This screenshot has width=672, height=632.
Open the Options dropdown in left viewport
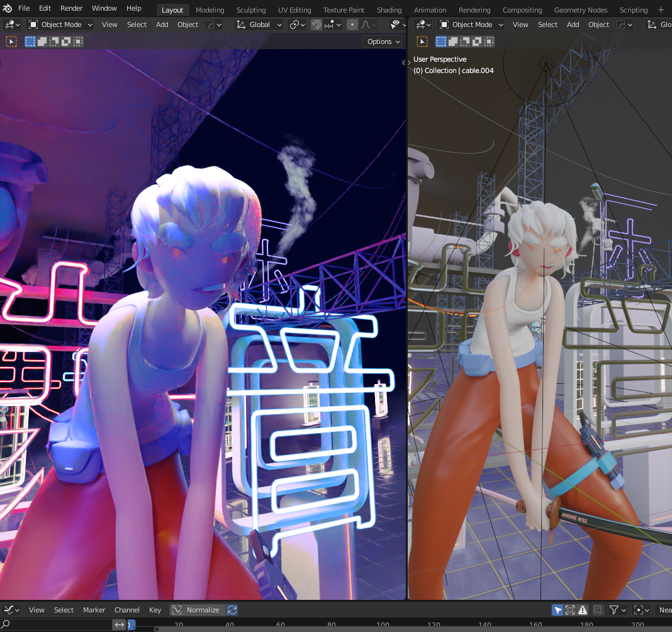(x=384, y=42)
